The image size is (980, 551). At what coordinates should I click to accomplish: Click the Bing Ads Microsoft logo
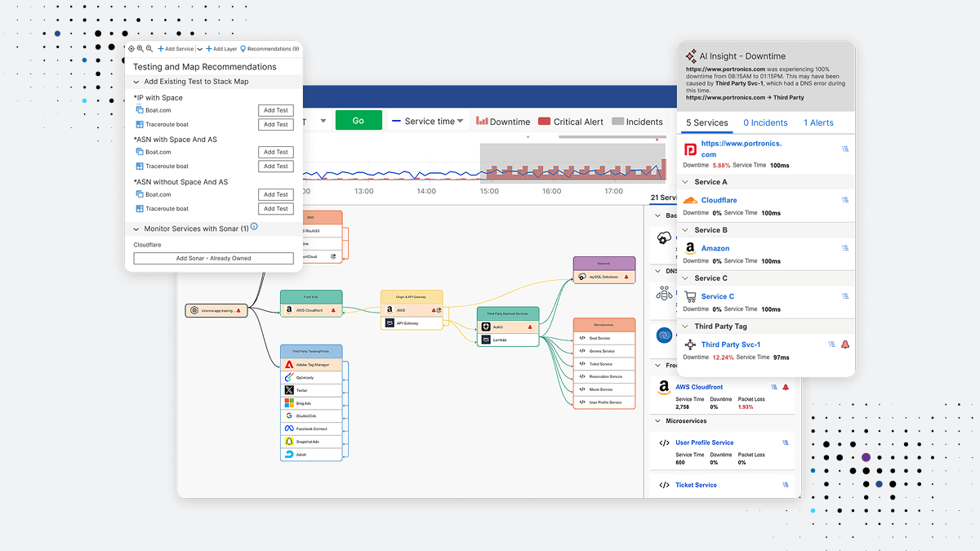289,403
